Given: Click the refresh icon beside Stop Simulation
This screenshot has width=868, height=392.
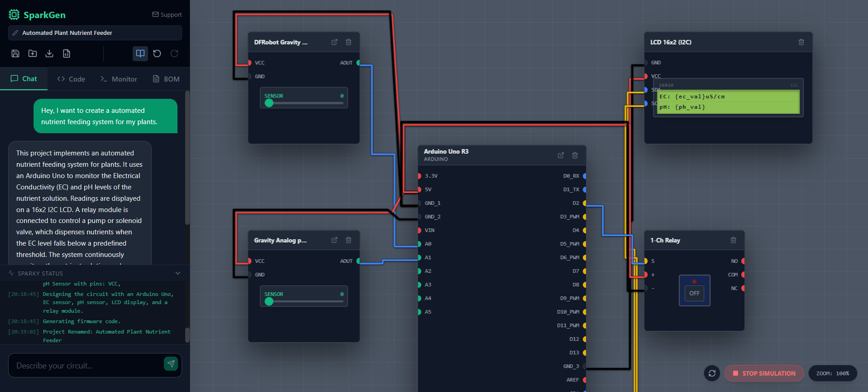Looking at the screenshot, I should point(712,373).
